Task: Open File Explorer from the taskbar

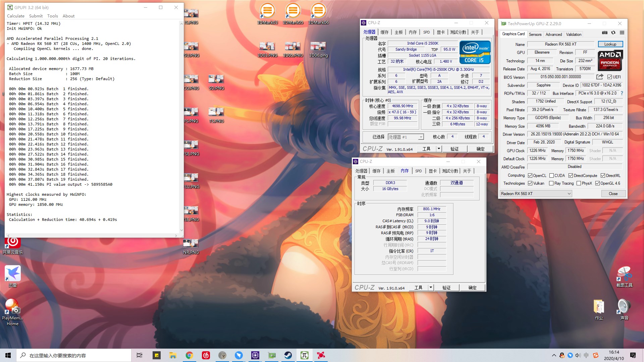Action: point(173,355)
